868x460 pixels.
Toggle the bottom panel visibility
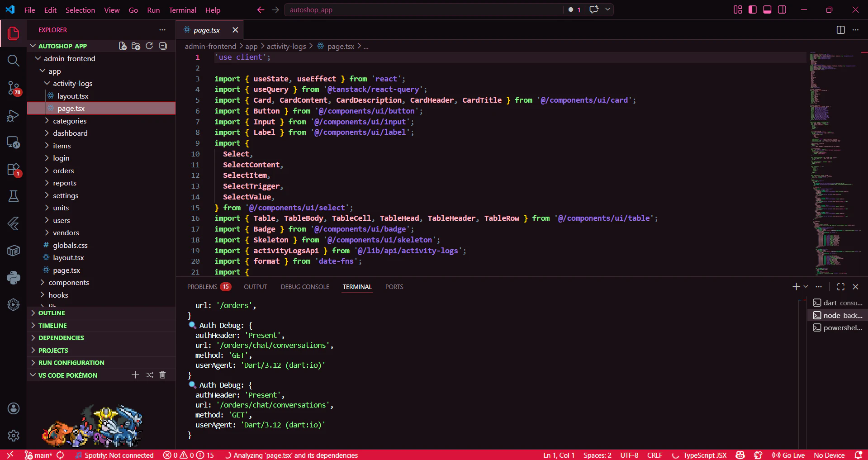pos(767,9)
